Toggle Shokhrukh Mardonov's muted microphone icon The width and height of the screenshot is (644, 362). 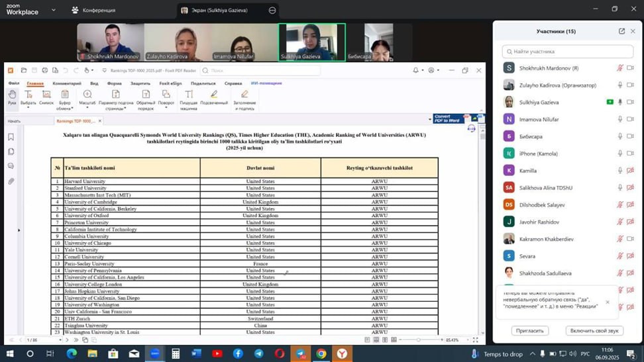coord(620,68)
